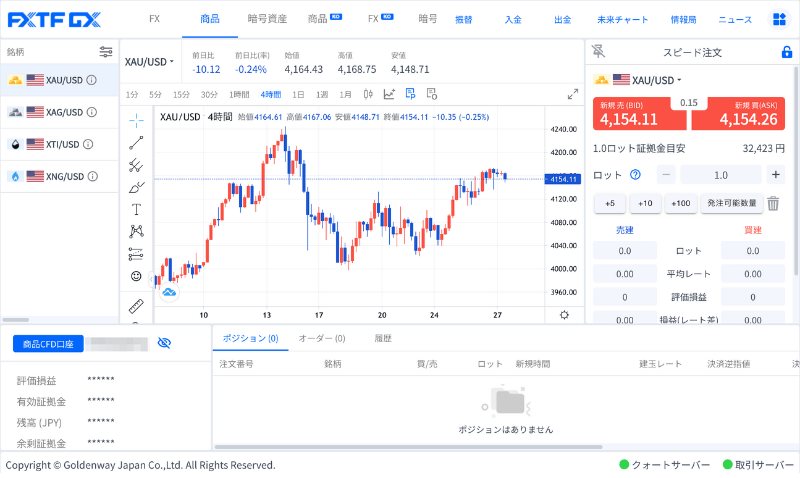Open the 出金 withdrawal link

[563, 19]
